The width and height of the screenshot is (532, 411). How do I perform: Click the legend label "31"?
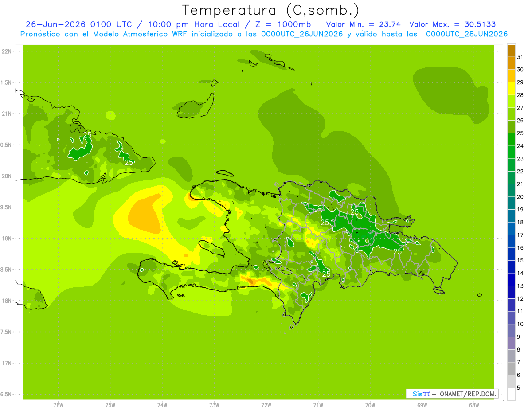520,57
